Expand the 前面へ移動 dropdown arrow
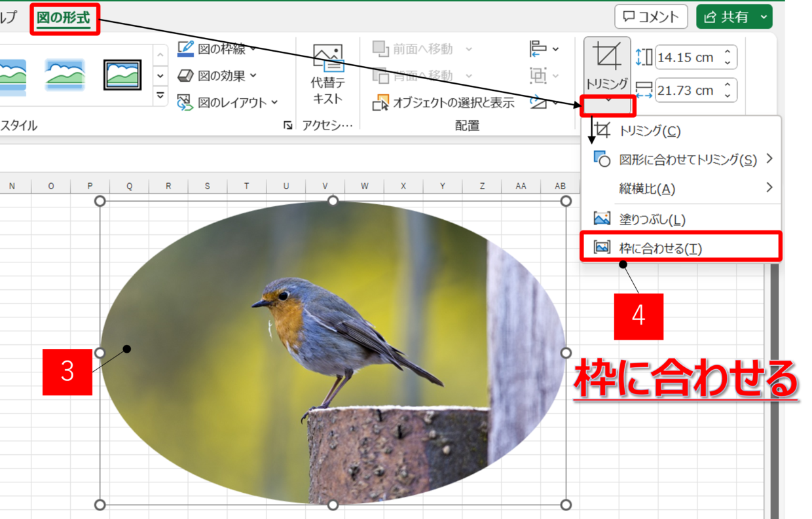 468,48
